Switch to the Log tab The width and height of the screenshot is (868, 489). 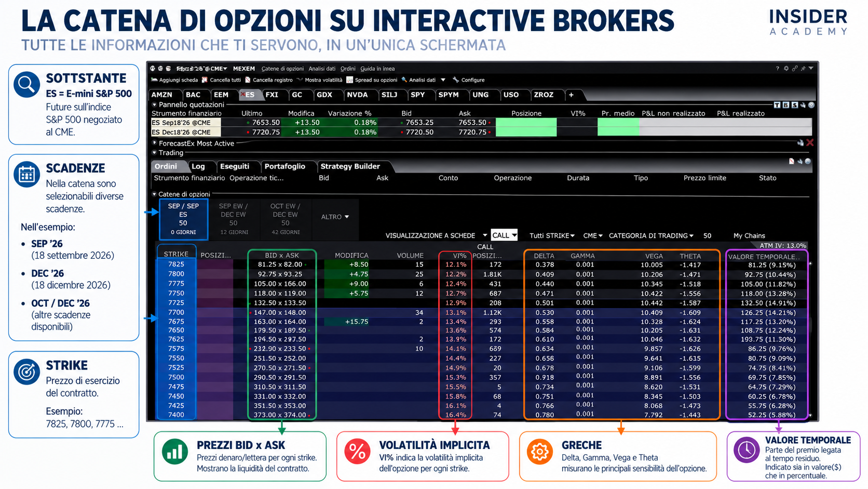[x=198, y=166]
